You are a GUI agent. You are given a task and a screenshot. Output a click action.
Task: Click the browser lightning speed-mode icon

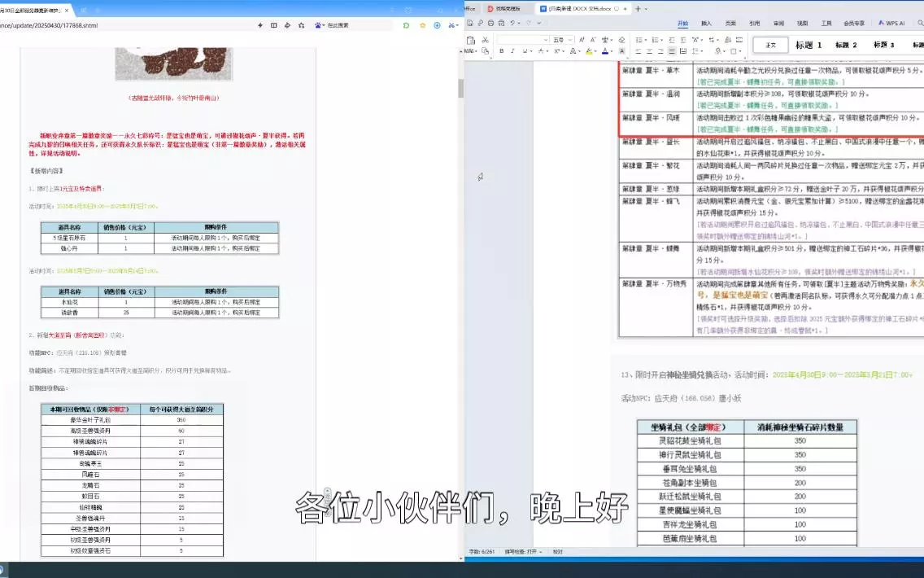pos(260,25)
